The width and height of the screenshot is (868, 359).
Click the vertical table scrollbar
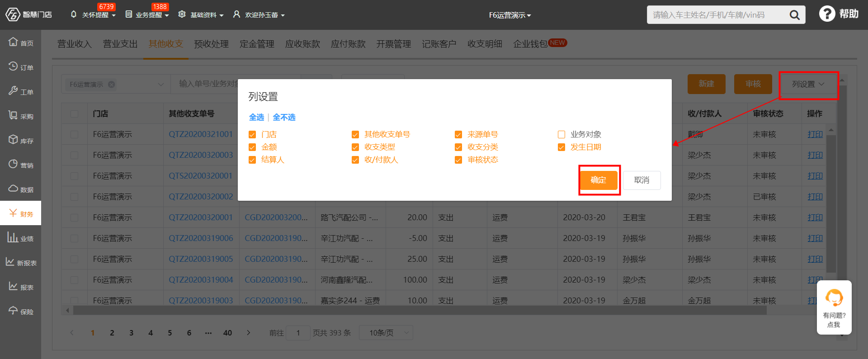coord(831,203)
